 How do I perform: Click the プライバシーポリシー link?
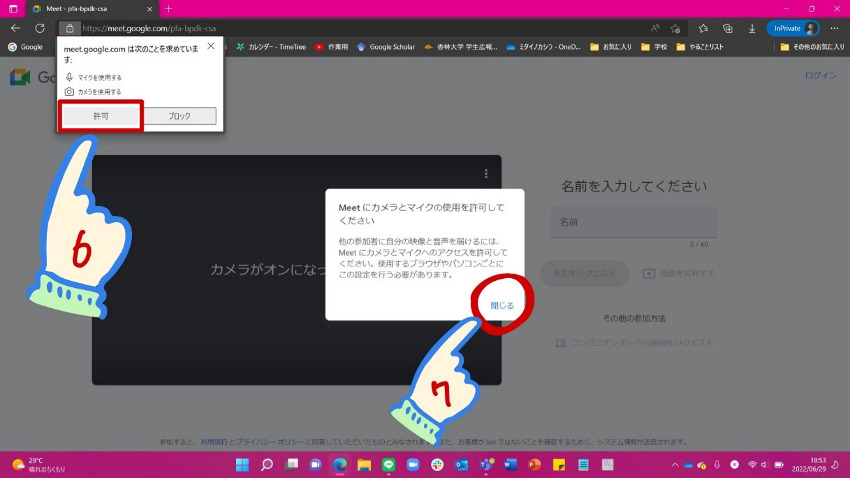(269, 442)
